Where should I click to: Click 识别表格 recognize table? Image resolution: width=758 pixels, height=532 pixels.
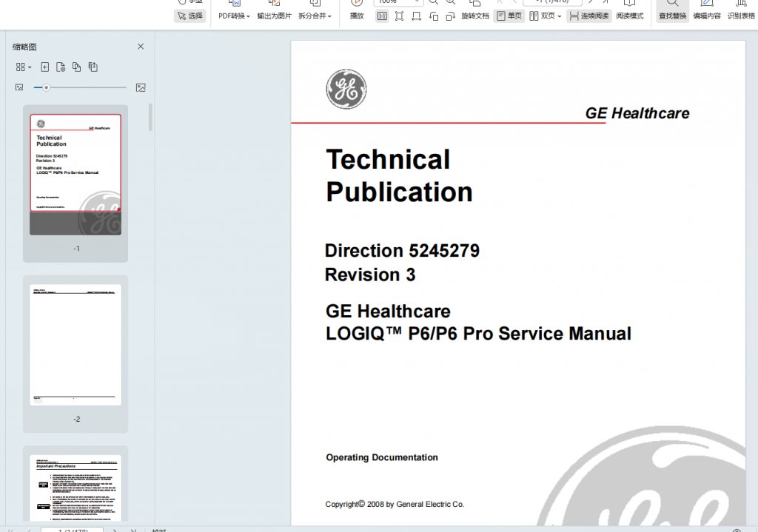coord(741,16)
